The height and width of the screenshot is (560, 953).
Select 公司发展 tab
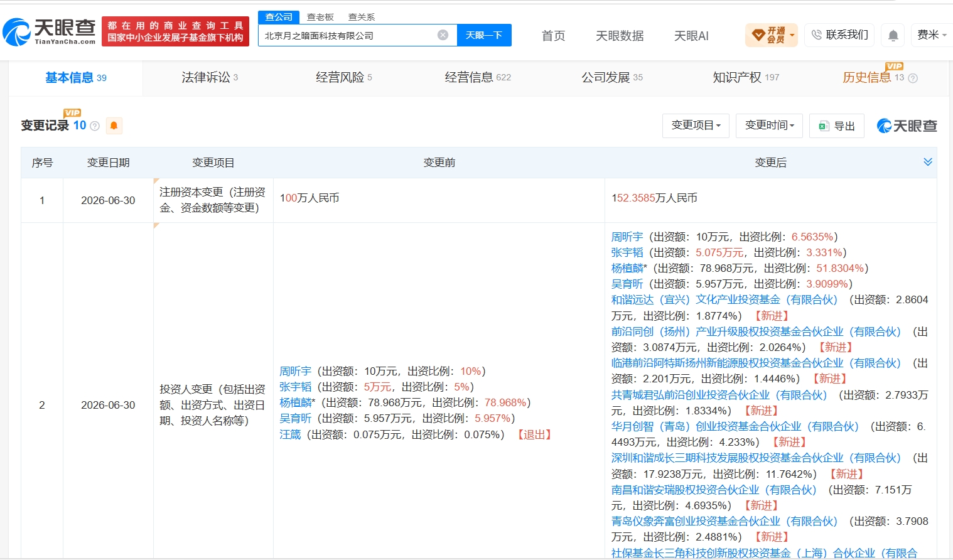[x=612, y=77]
